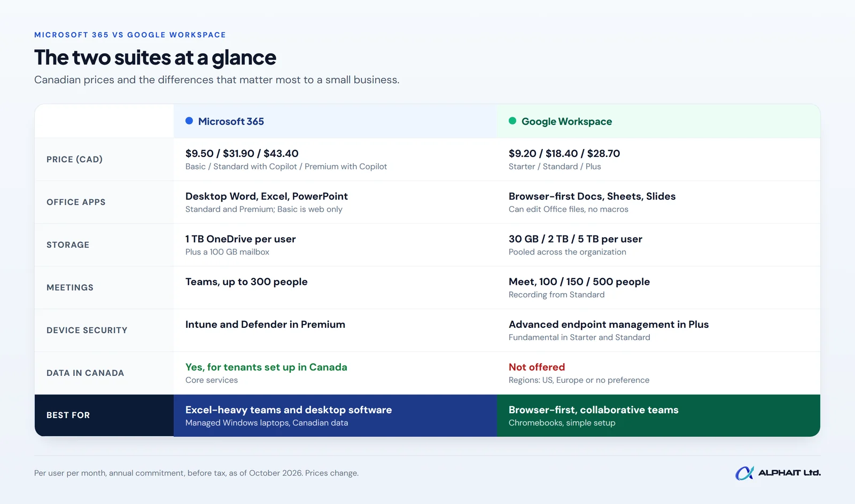Viewport: 855px width, 504px height.
Task: Click the heading "The two suites at a glance"
Action: click(155, 58)
